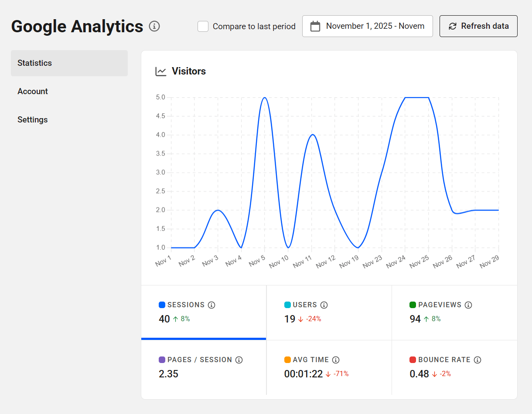Click the Bounce Rate value 0.48
This screenshot has width=532, height=414.
click(419, 374)
